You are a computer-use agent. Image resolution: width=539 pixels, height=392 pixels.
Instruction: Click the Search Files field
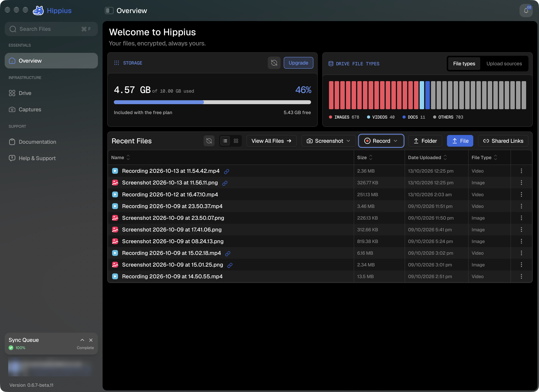51,29
